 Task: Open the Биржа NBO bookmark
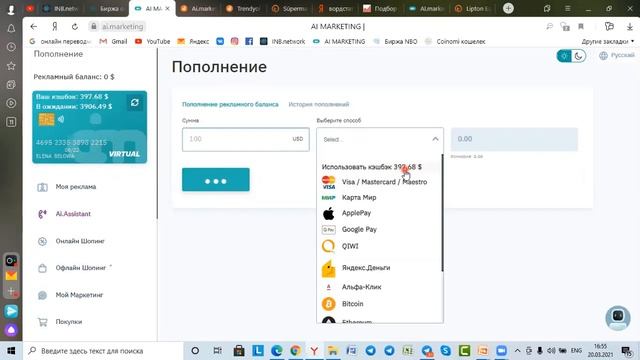tap(396, 41)
